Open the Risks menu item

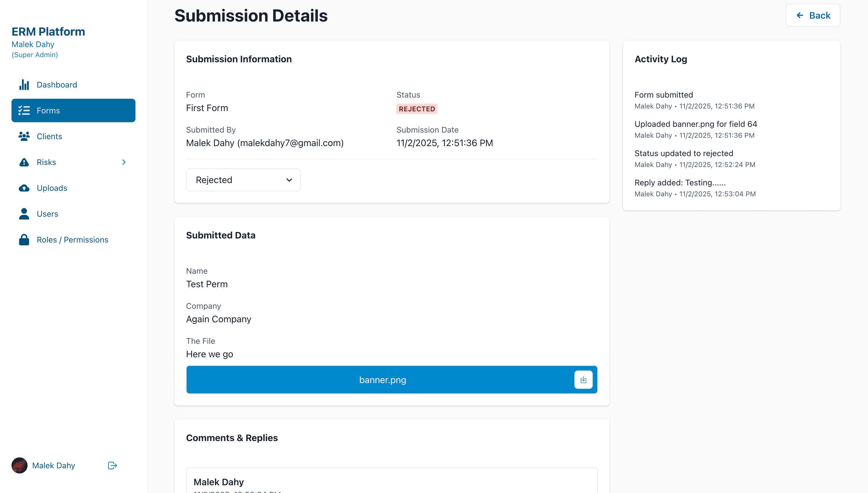click(x=73, y=162)
